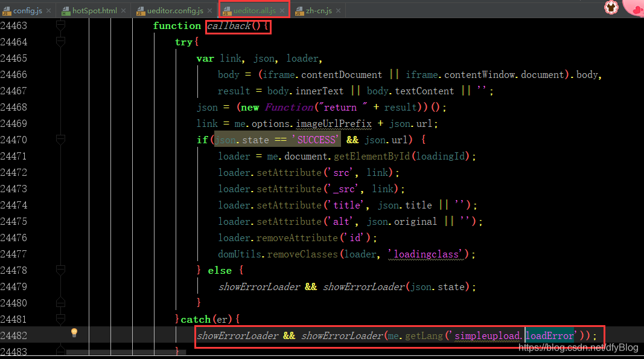Viewport: 644px width, 359px height.
Task: Click line number 24470 in the gutter
Action: 13,140
